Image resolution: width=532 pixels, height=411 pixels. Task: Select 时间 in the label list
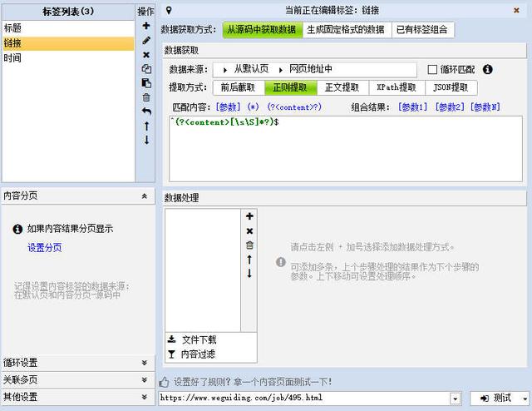[x=12, y=58]
